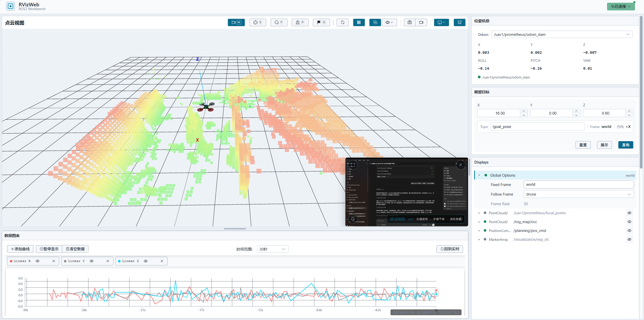644x320 pixels.
Task: Toggle the link chain toolbar button
Action: 375,22
